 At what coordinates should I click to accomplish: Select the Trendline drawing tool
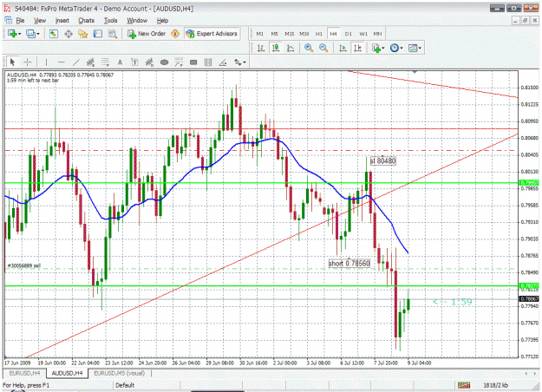coord(76,62)
